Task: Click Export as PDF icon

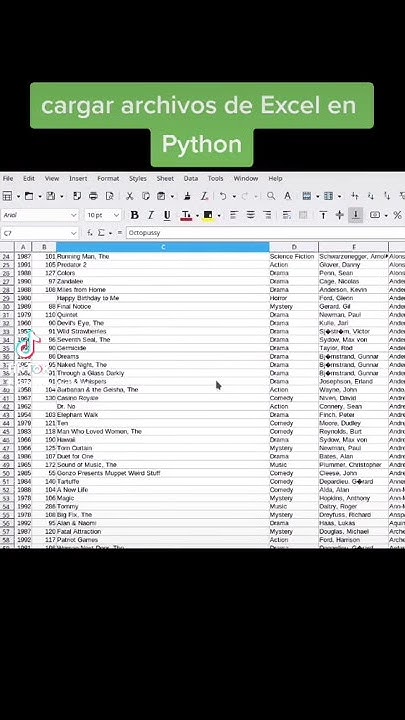Action: point(77,196)
